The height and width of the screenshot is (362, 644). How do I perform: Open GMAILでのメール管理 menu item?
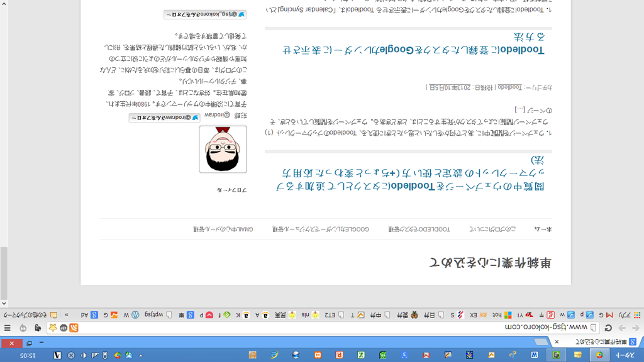[x=223, y=229]
